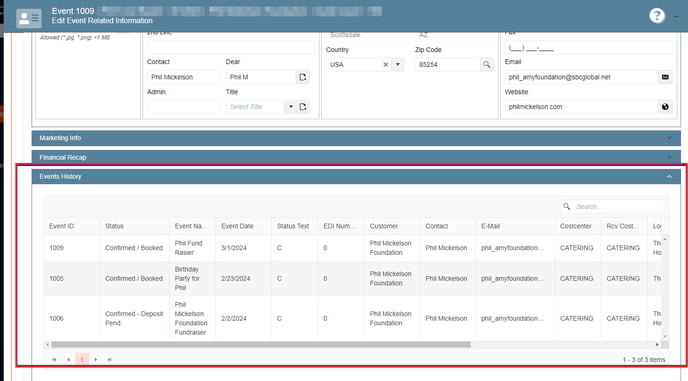The width and height of the screenshot is (688, 381).
Task: Click right arrow of grid horizontal scrollbar
Action: click(657, 345)
